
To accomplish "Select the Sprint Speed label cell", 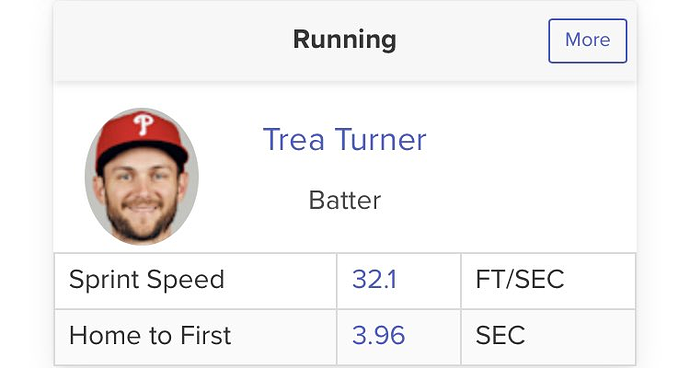I will tap(195, 281).
